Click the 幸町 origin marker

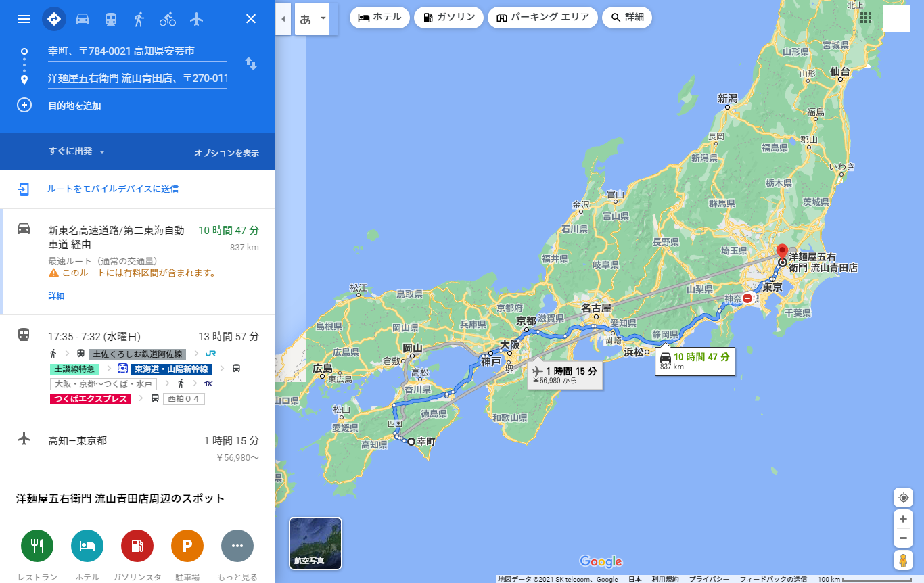[411, 441]
